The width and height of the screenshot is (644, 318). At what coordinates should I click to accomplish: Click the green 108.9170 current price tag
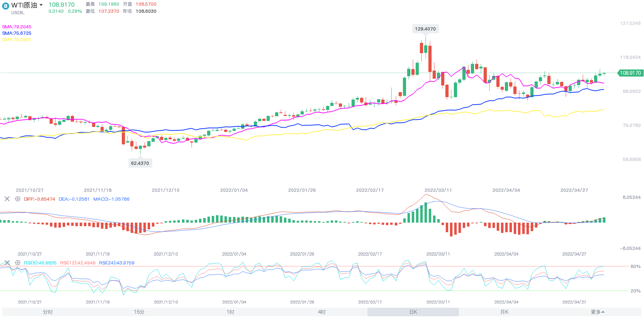click(630, 73)
